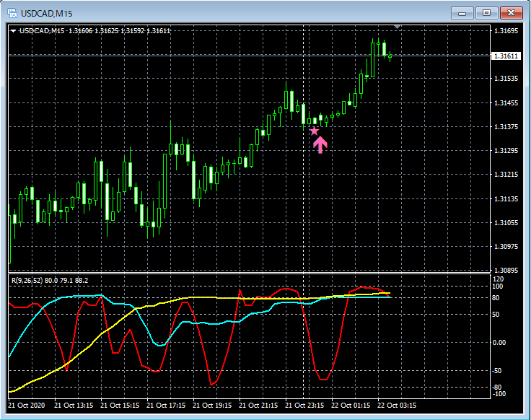Click the time label 21 Oct 19:15
Screen dimensions: 531x420
click(x=212, y=405)
